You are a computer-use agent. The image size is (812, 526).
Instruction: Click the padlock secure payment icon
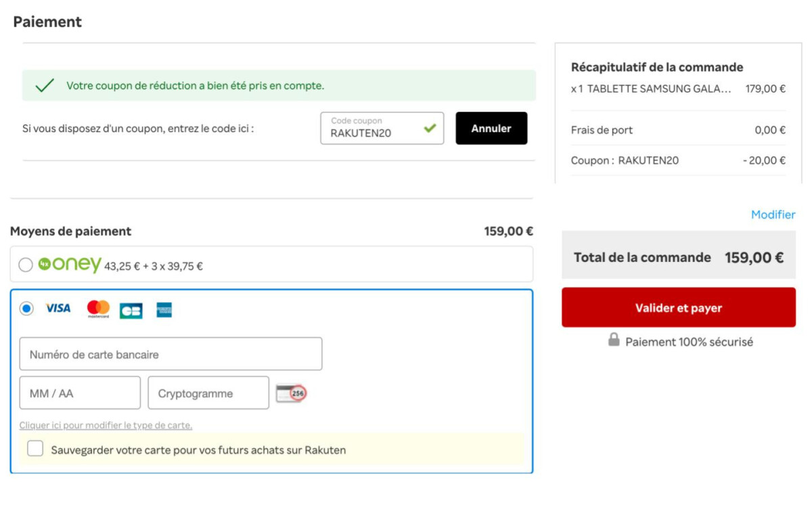pos(614,340)
